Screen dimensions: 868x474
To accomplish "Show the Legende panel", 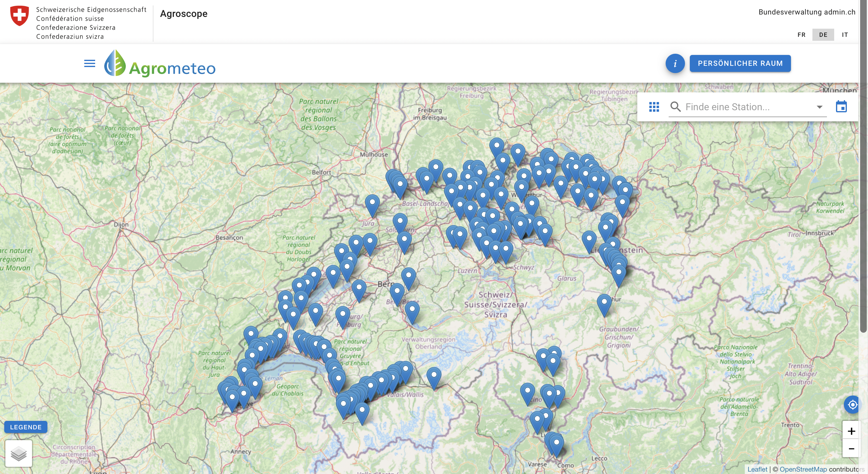I will click(26, 427).
